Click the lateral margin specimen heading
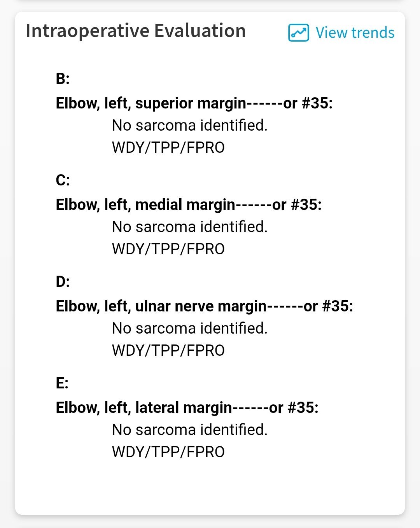This screenshot has height=528, width=420. pyautogui.click(x=187, y=408)
